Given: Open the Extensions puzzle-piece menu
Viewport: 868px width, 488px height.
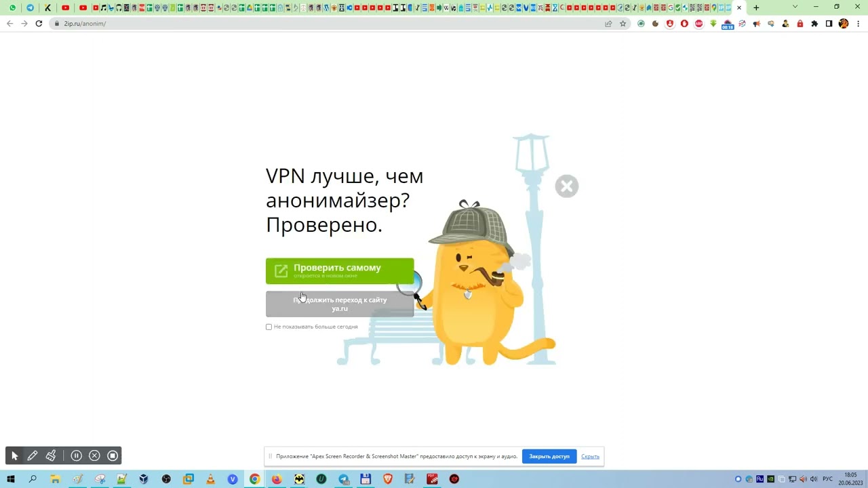Looking at the screenshot, I should tap(814, 24).
